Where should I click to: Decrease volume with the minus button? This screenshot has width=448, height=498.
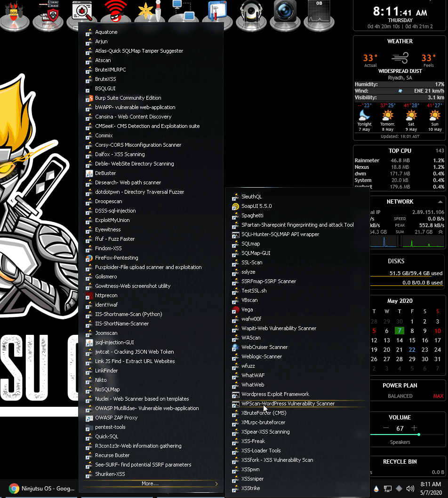386,428
